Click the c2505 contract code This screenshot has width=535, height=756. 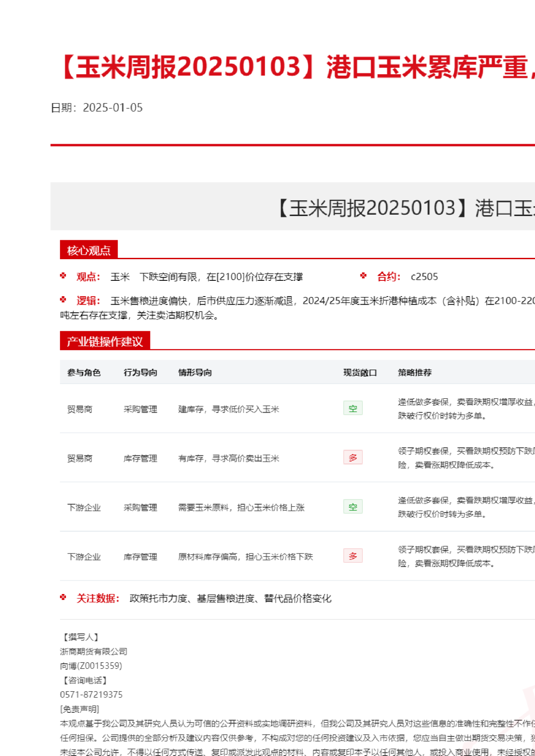pyautogui.click(x=424, y=277)
